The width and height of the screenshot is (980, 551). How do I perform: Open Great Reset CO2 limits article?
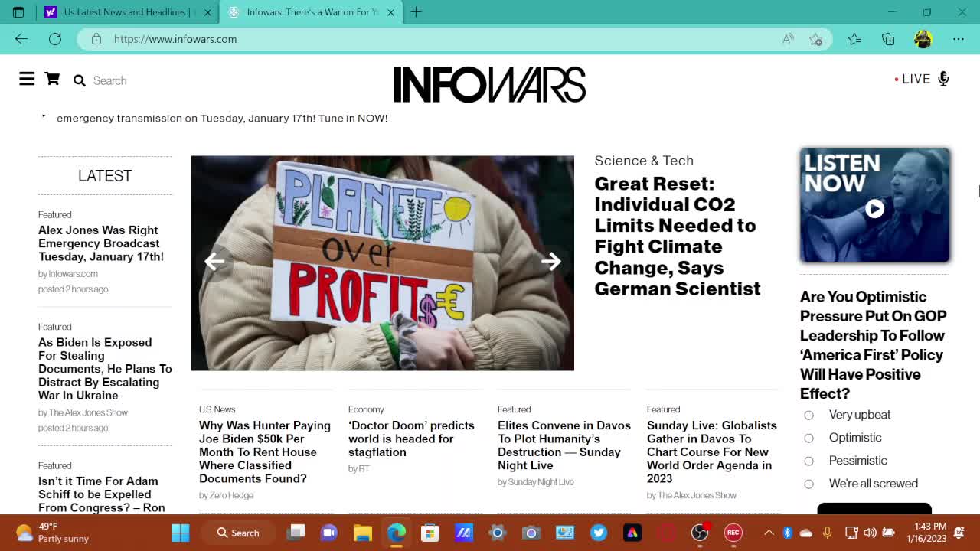pyautogui.click(x=678, y=236)
